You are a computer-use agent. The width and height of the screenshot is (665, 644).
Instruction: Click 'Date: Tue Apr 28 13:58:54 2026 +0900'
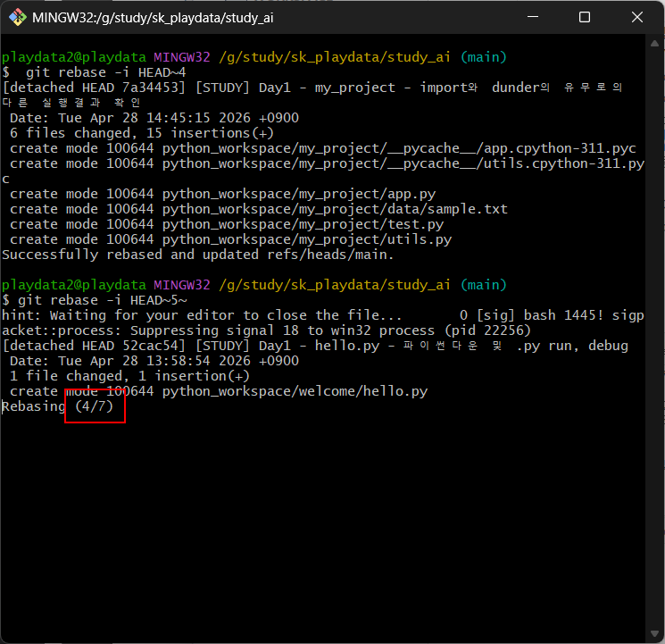pyautogui.click(x=154, y=361)
